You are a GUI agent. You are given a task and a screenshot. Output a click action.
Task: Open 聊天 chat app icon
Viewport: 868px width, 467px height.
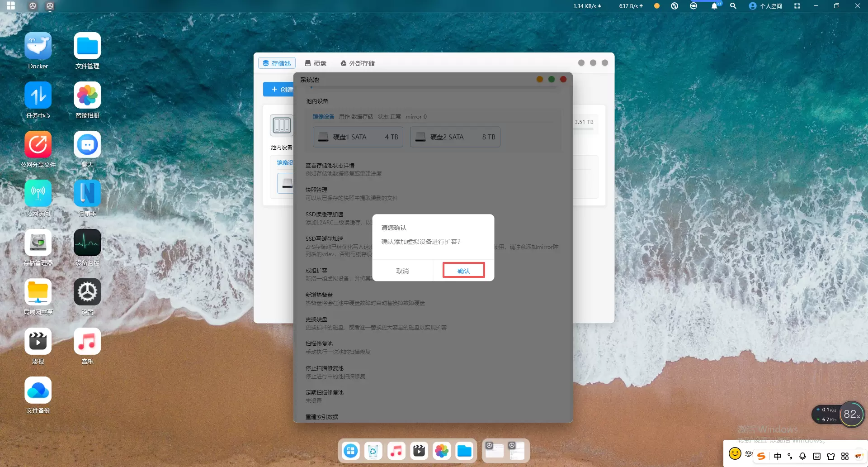tap(87, 145)
